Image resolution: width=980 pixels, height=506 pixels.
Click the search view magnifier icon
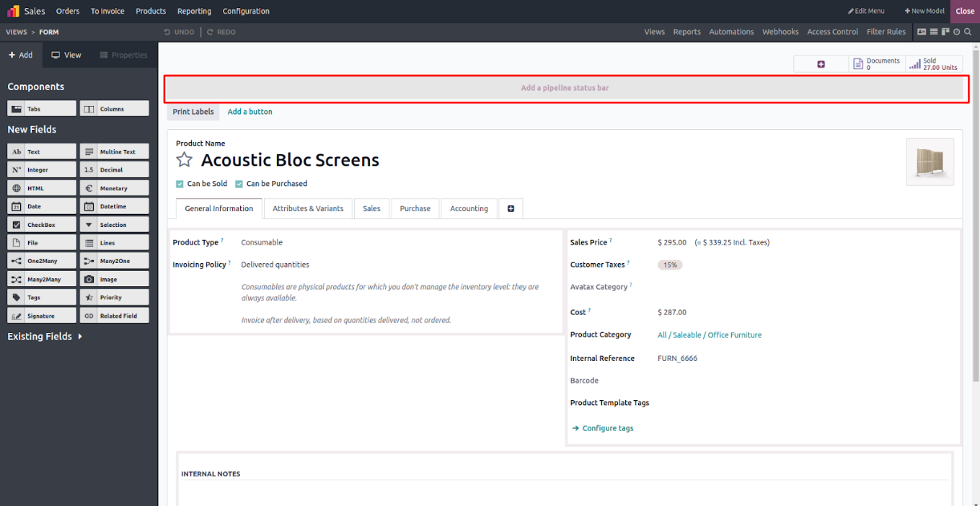coord(968,32)
